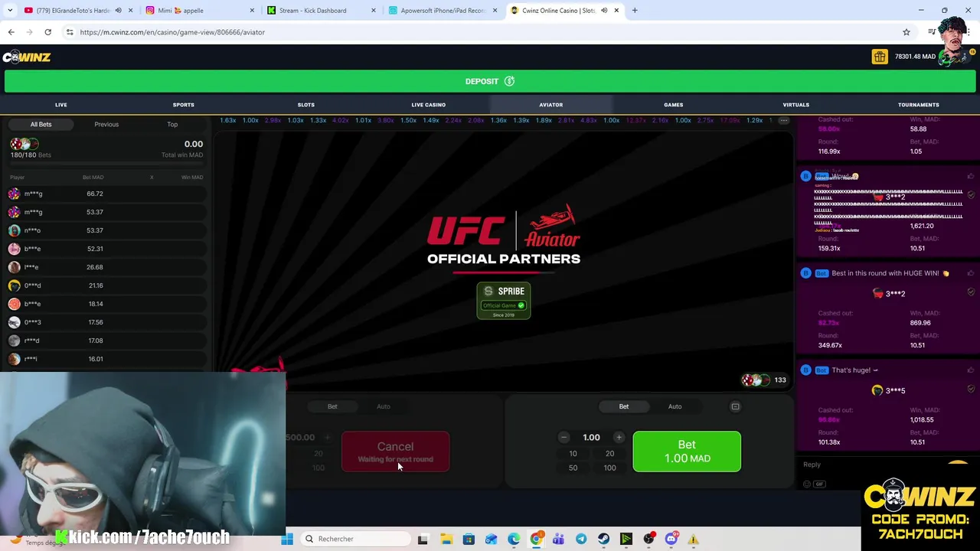Switch to the Apowersoft iPhone/iPad Recorder tab
980x551 pixels.
point(442,11)
